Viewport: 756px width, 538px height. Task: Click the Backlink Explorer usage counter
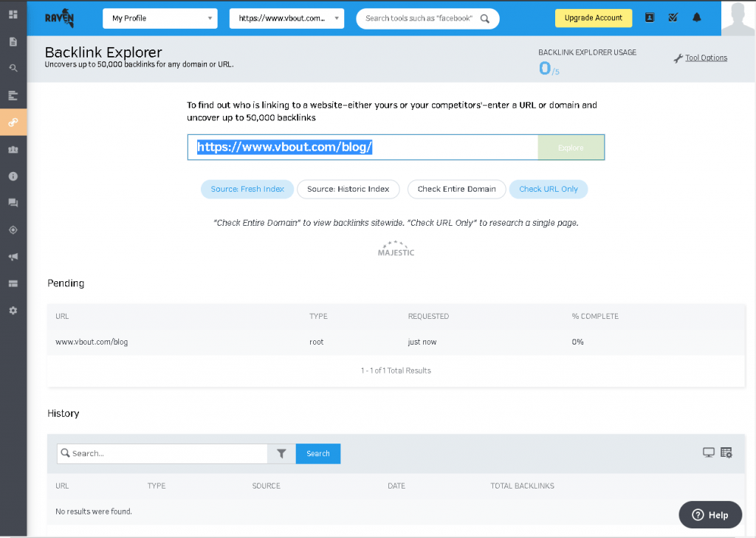[549, 69]
